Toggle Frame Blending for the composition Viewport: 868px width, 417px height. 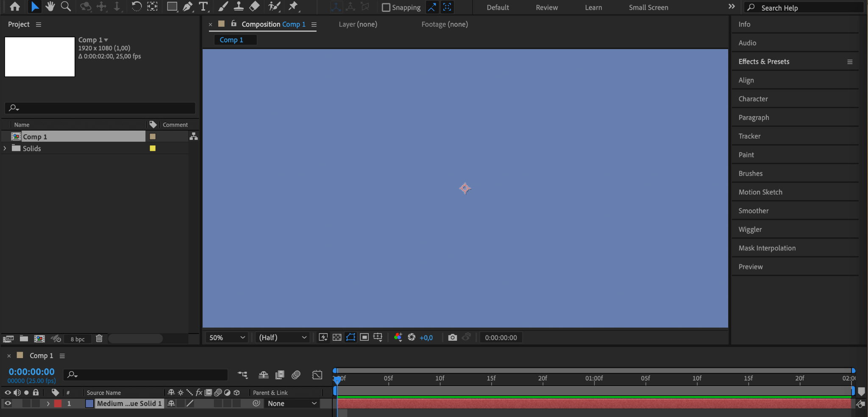tap(280, 375)
